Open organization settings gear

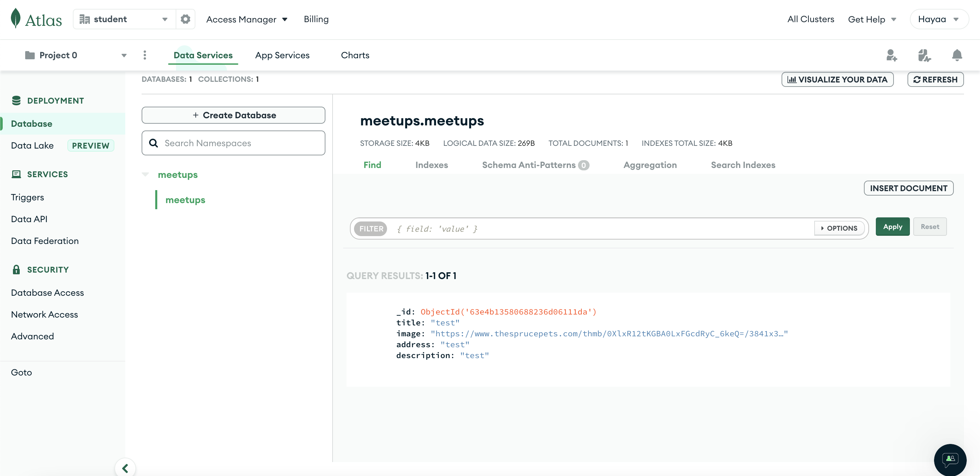185,19
